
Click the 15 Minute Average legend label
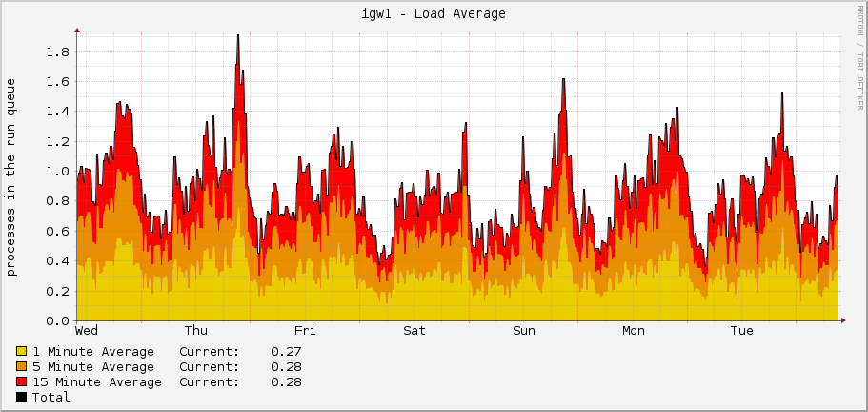point(97,382)
